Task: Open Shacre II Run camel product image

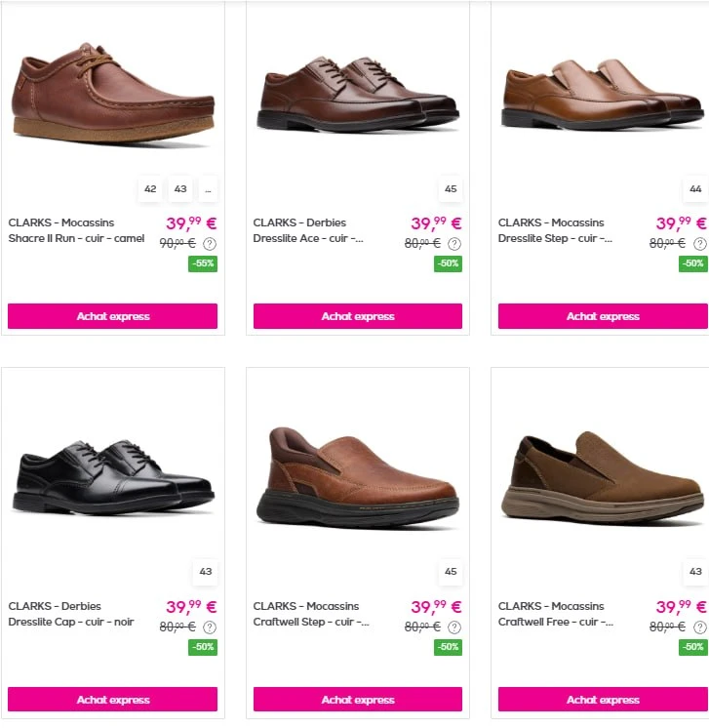Action: (113, 93)
